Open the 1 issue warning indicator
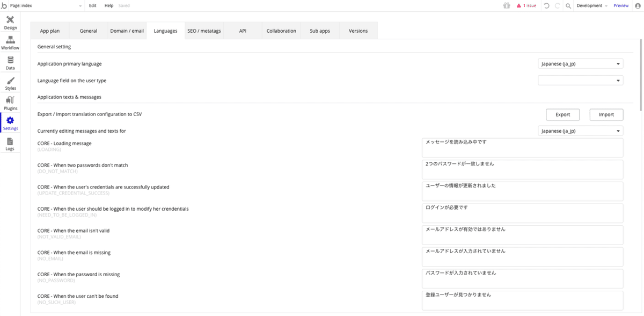644x316 pixels. point(526,5)
